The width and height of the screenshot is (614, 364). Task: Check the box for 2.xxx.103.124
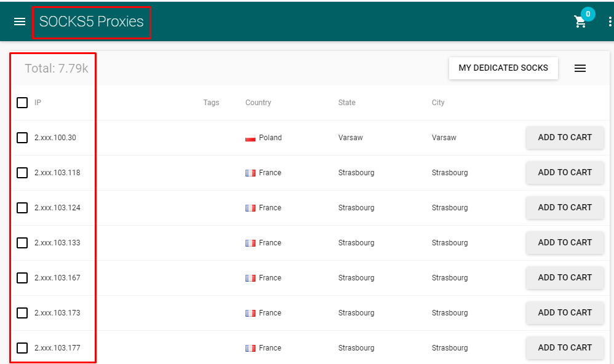(x=22, y=208)
